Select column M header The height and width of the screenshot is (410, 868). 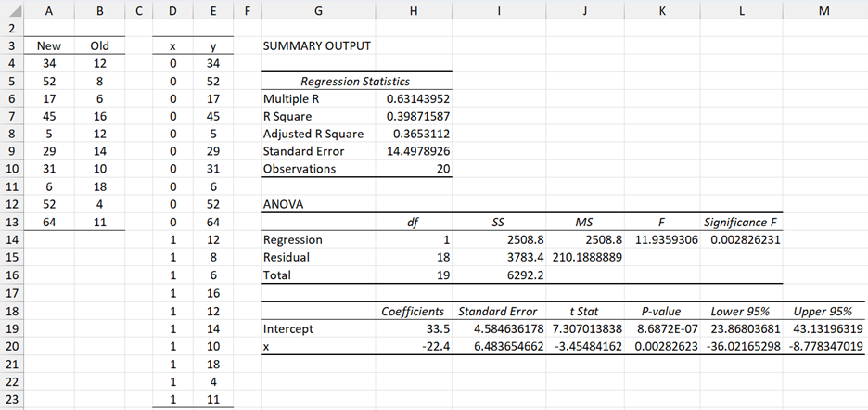click(x=824, y=9)
